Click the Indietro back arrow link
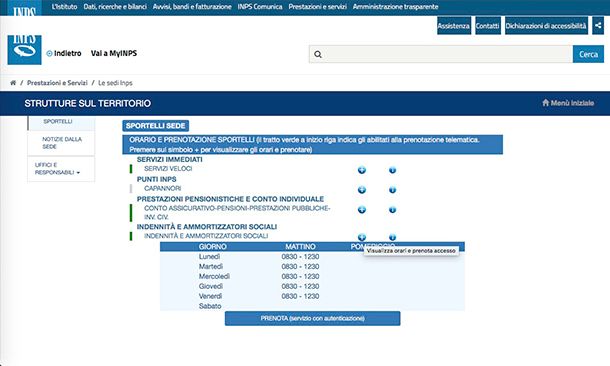The image size is (610, 366). pos(64,53)
